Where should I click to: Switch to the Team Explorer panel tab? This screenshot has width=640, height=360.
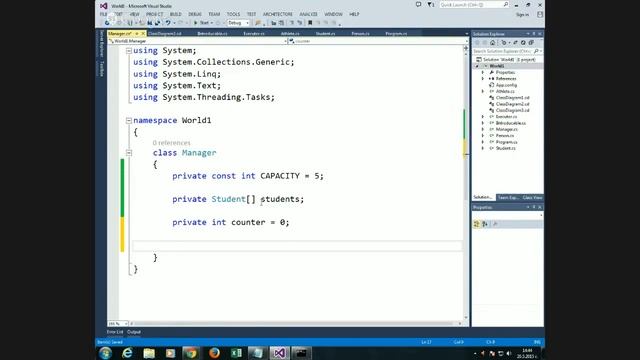pos(508,198)
